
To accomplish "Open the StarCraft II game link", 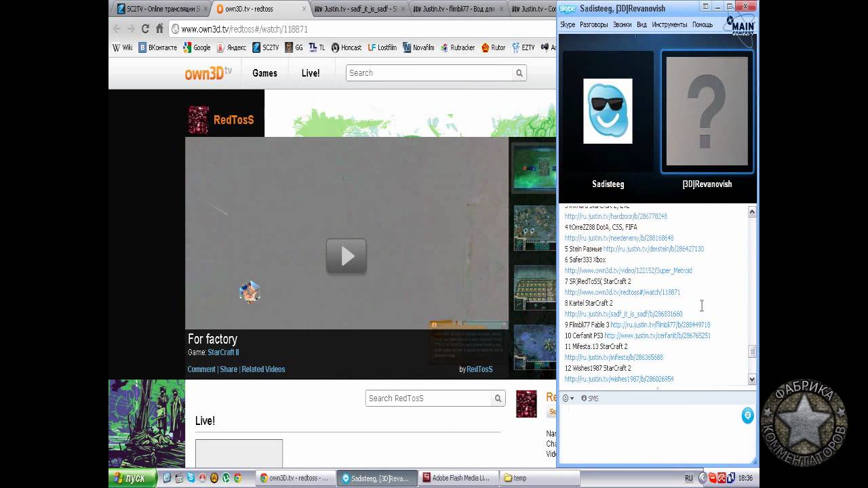I will tap(223, 352).
